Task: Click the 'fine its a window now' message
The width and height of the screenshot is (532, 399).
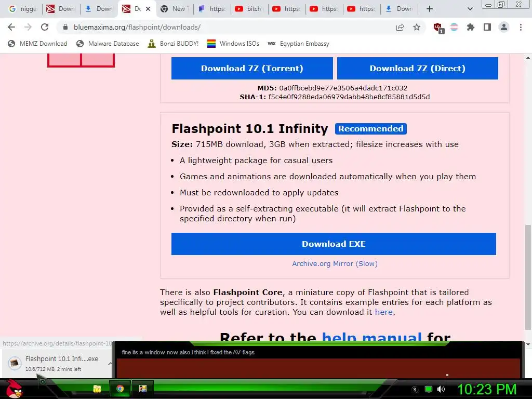Action: click(x=188, y=353)
